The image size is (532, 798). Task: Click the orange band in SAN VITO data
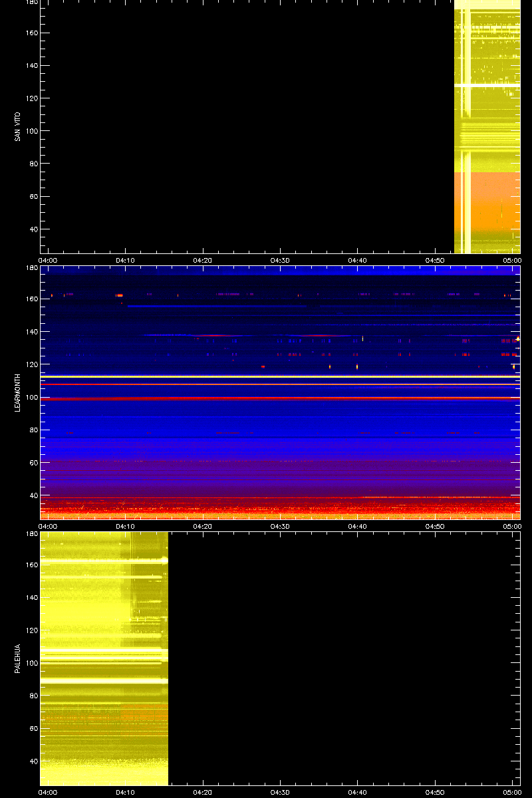point(487,202)
